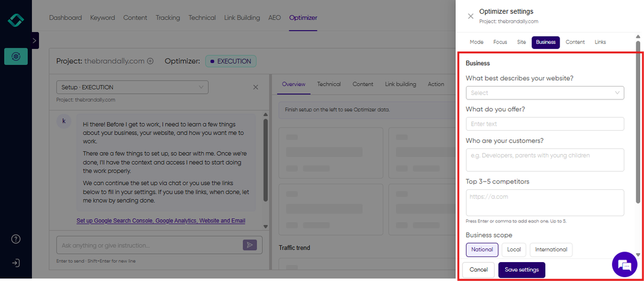This screenshot has width=644, height=281.
Task: Focus the 'What do you offer' field
Action: tap(545, 124)
